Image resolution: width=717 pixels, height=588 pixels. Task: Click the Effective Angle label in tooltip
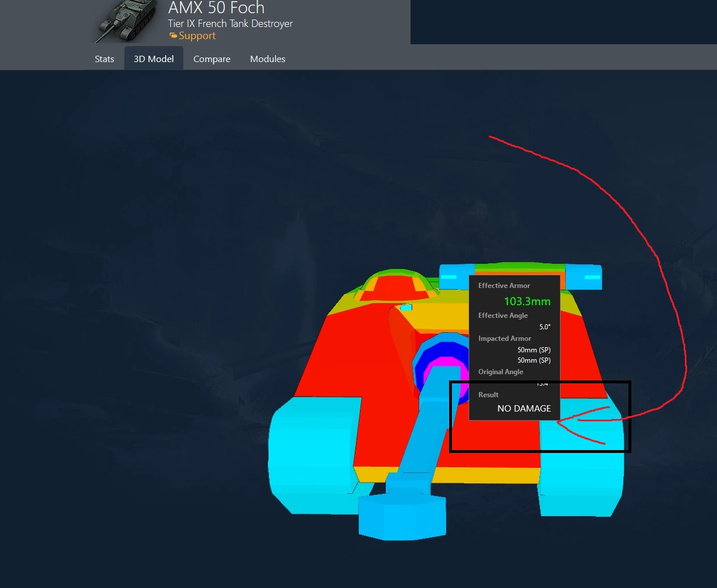[503, 316]
